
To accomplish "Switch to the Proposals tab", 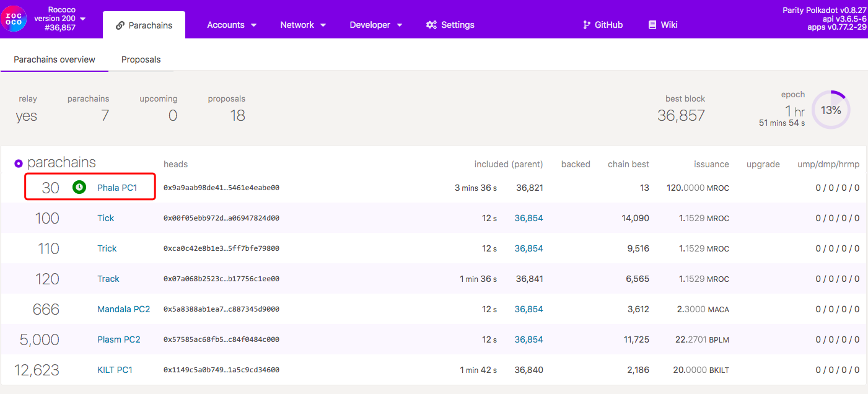I will pos(141,59).
